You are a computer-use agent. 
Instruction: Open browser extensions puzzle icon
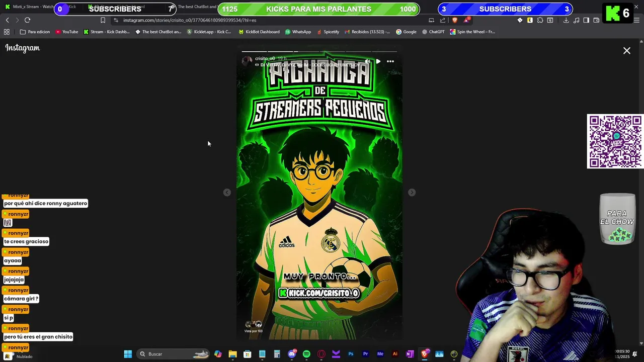[540, 20]
